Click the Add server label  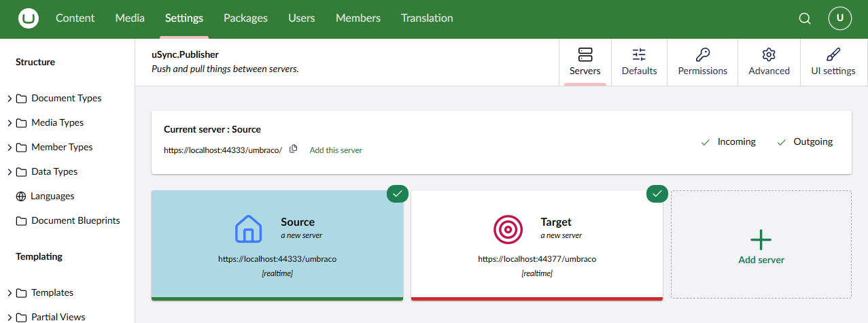pos(761,260)
